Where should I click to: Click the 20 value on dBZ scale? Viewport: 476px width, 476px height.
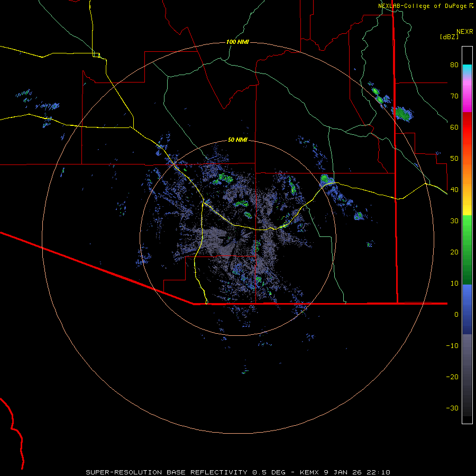click(x=454, y=252)
